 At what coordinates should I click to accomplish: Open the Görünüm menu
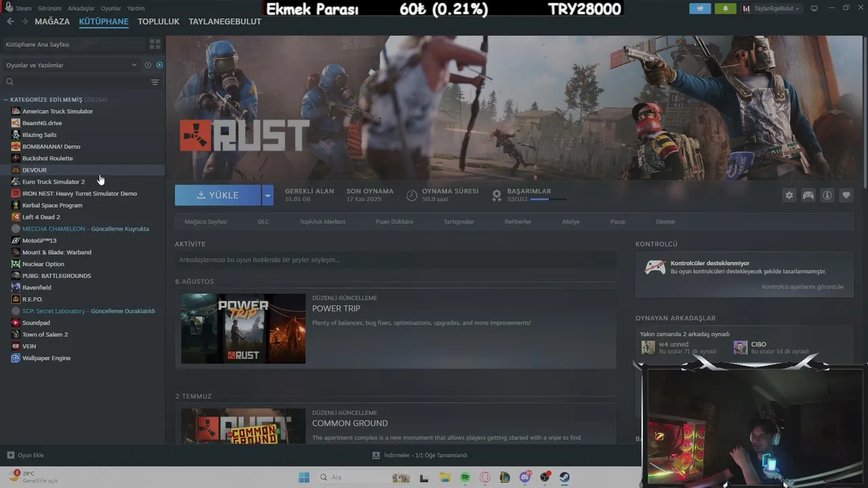(50, 8)
